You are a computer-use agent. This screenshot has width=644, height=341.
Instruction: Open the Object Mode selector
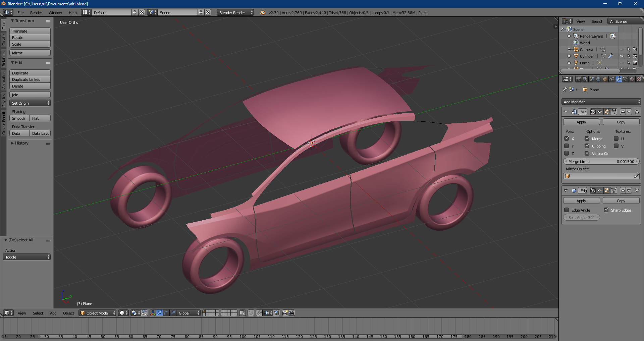pos(97,313)
